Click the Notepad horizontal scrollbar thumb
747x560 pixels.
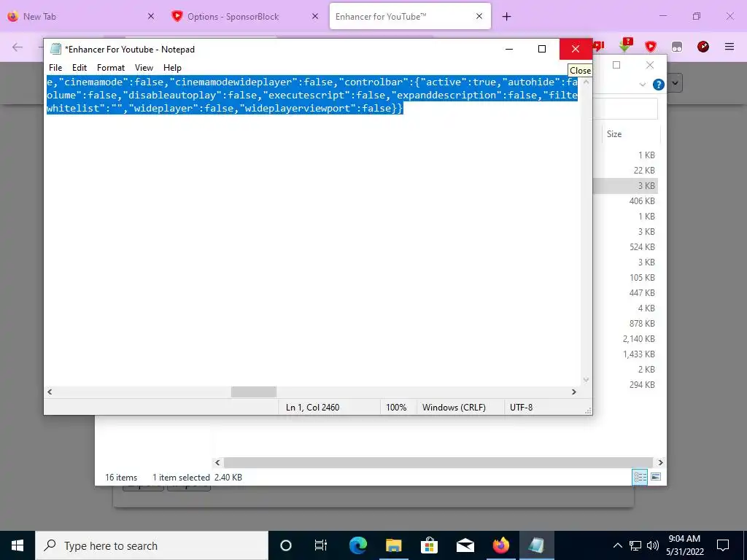pyautogui.click(x=253, y=392)
